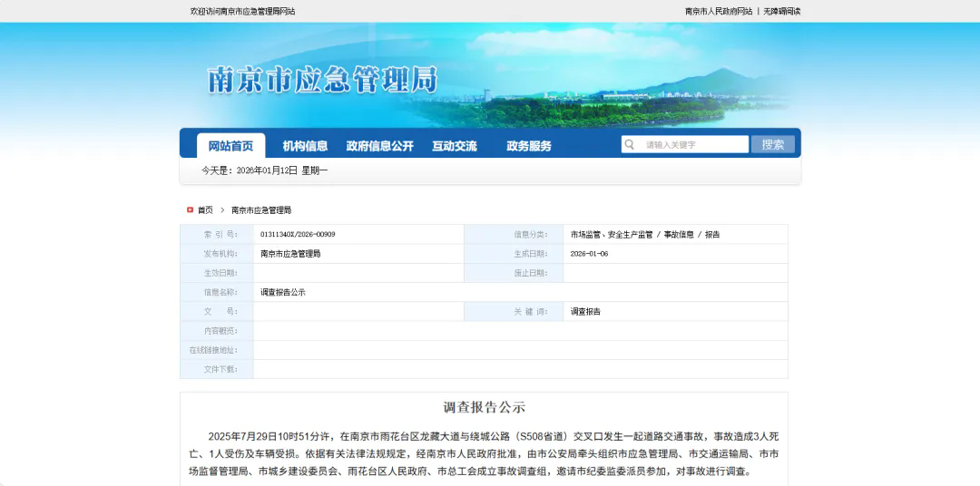Screen dimensions: 980x486
Task: Click the red home icon in breadcrumb
Action: click(x=190, y=209)
